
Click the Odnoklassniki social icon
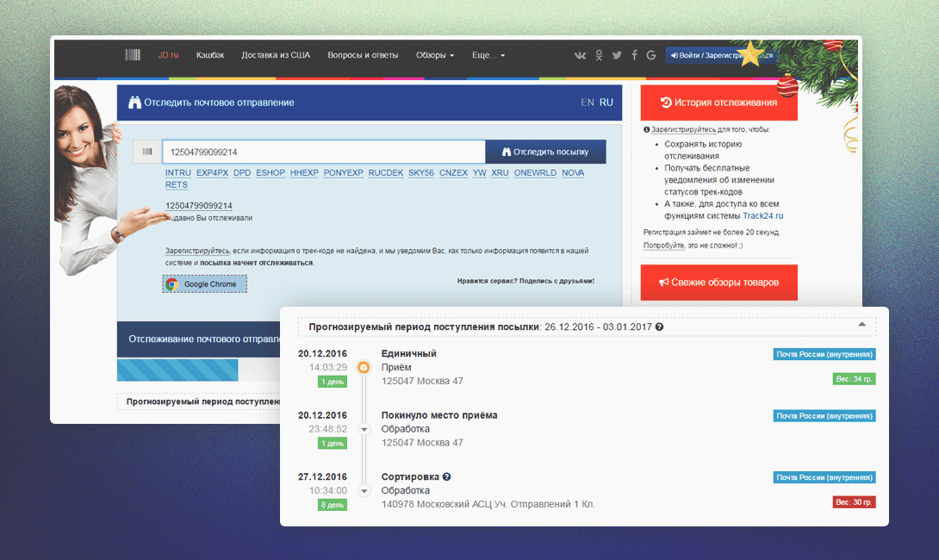pyautogui.click(x=600, y=55)
